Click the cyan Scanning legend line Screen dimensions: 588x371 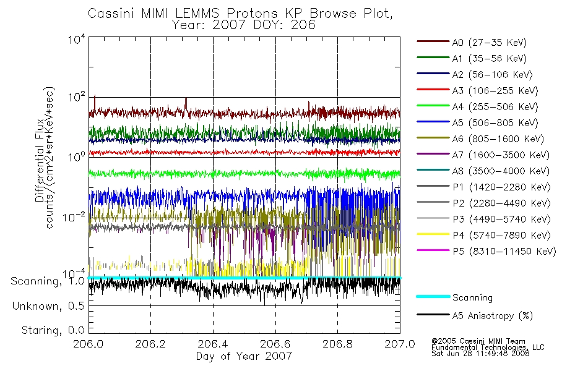click(433, 296)
